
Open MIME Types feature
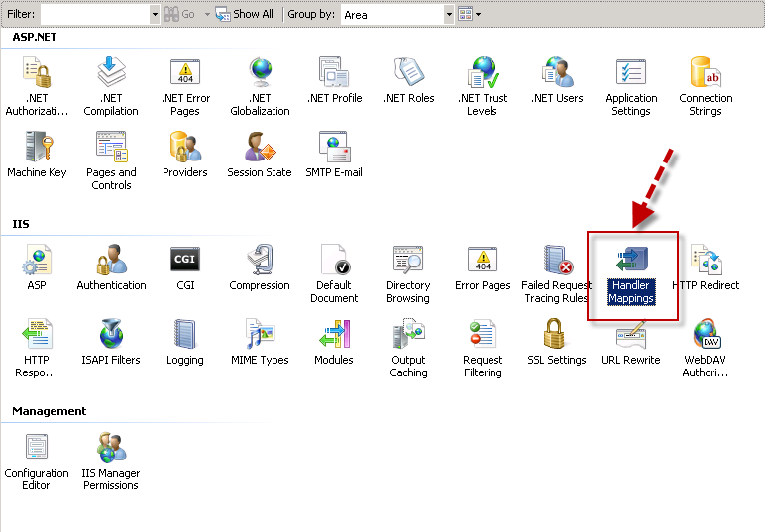(x=260, y=342)
